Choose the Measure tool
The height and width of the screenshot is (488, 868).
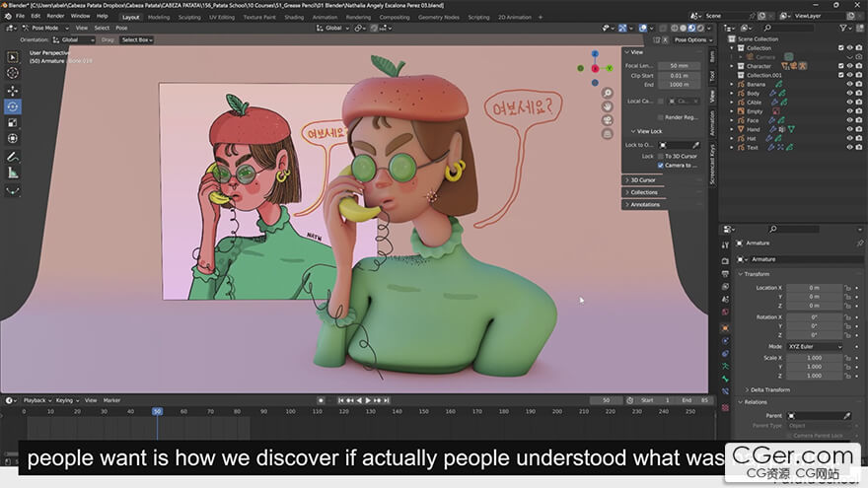12,173
